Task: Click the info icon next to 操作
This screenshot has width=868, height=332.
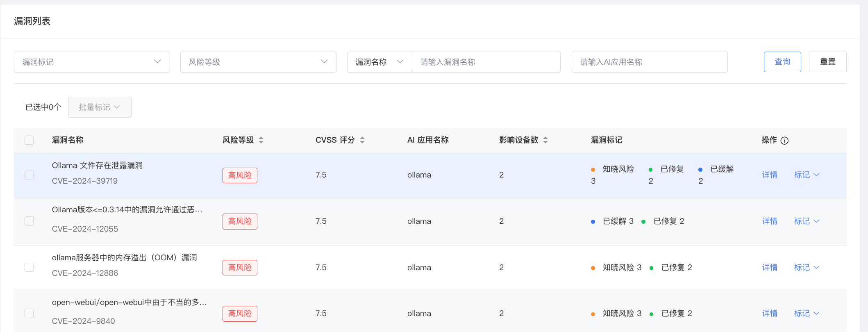Action: [x=784, y=141]
